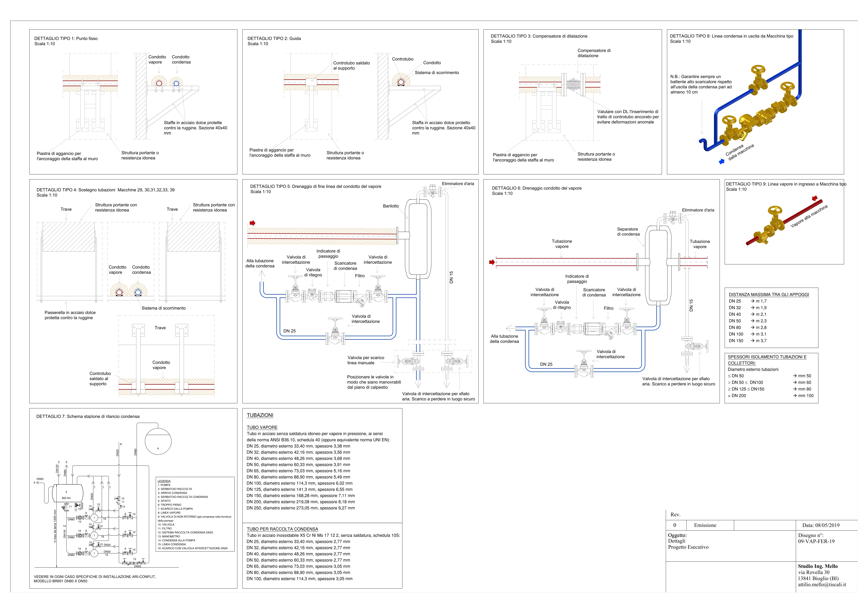868x613 pixels.
Task: Click the DISTANZA MASSIMA TRA GLI APPOGGI title
Action: (769, 294)
